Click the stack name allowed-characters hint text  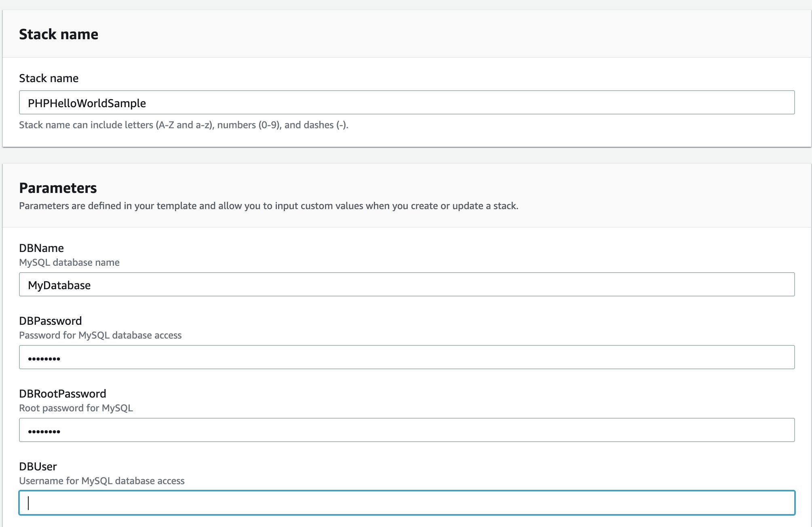183,125
